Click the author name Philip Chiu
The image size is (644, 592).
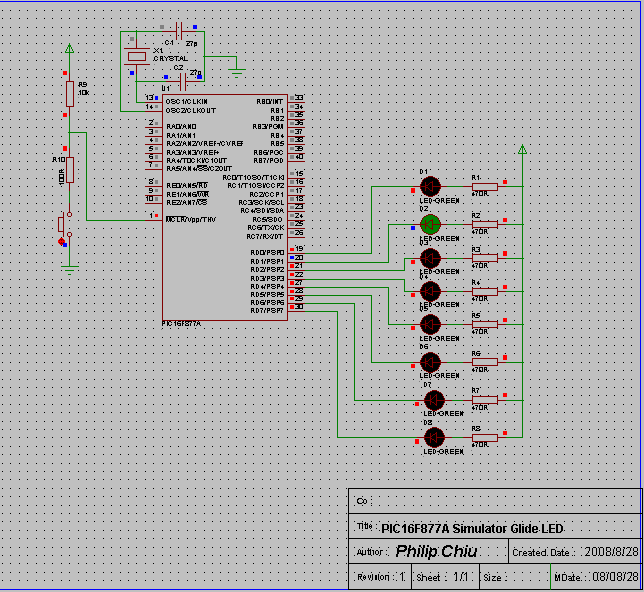436,551
